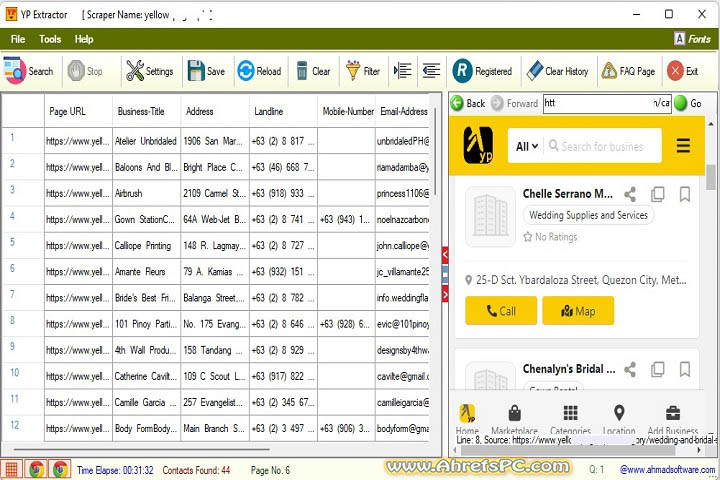Save results with the floppy disk icon
The image size is (720, 480).
(196, 71)
